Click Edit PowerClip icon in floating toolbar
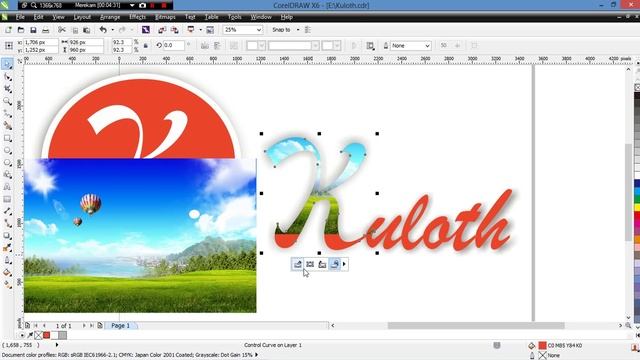 (x=298, y=264)
